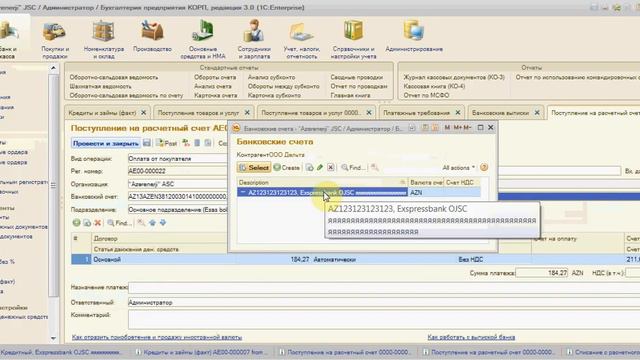Image resolution: width=640 pixels, height=360 pixels.
Task: Click the mark-for-deletion icon in Банковские счета dialog
Action: pyautogui.click(x=331, y=167)
